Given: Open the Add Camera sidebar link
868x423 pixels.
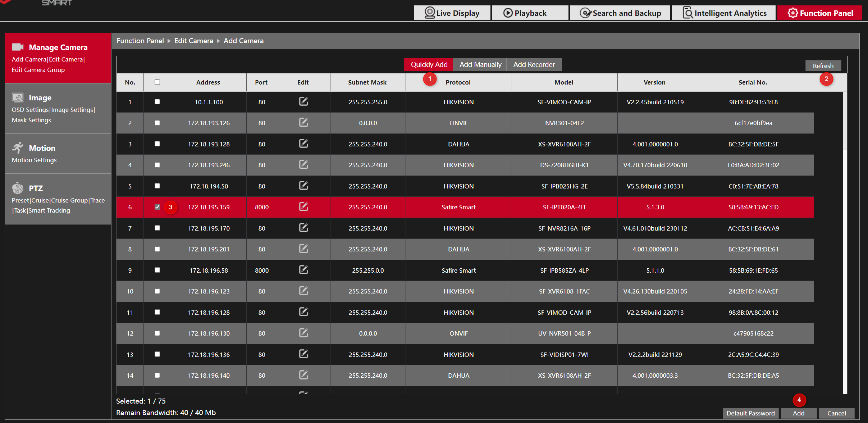Looking at the screenshot, I should tap(29, 59).
